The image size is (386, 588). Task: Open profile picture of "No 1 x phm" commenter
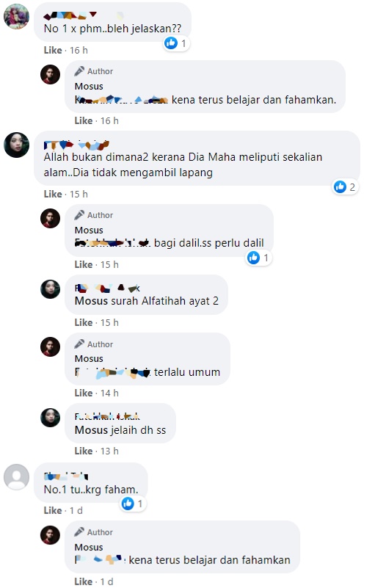pyautogui.click(x=16, y=16)
